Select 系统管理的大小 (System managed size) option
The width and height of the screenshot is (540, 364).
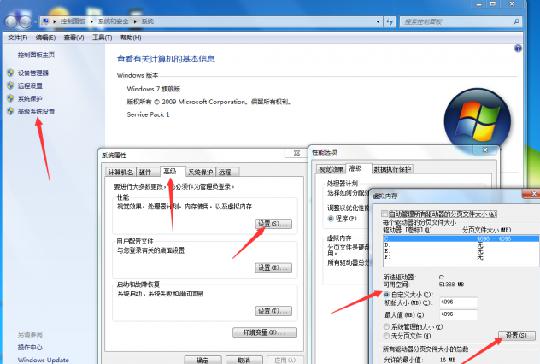tap(387, 326)
